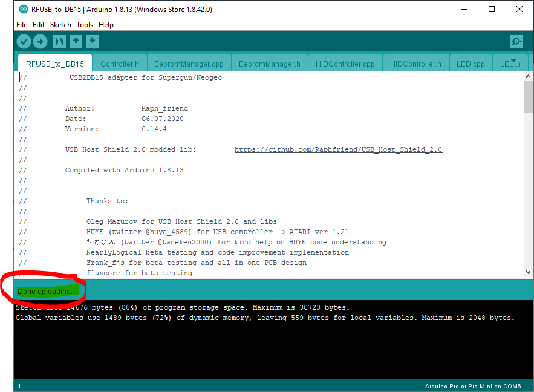Click the editor scrollbar up arrow
This screenshot has width=534, height=392.
[528, 76]
